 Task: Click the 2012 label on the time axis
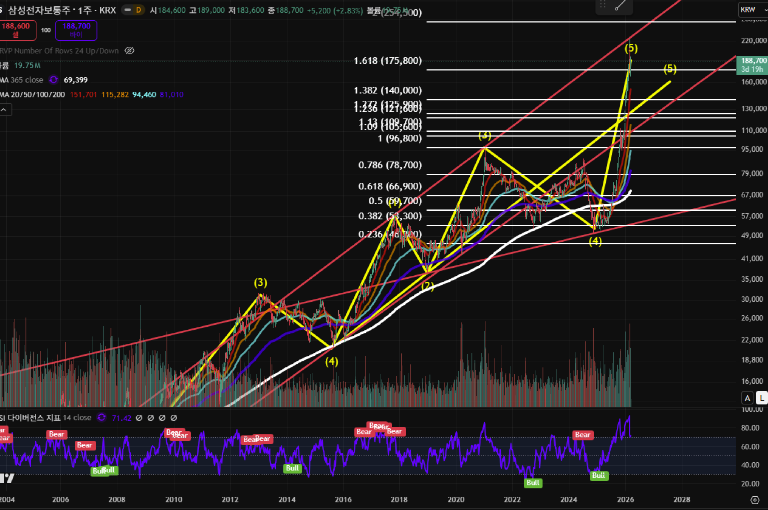tap(230, 500)
